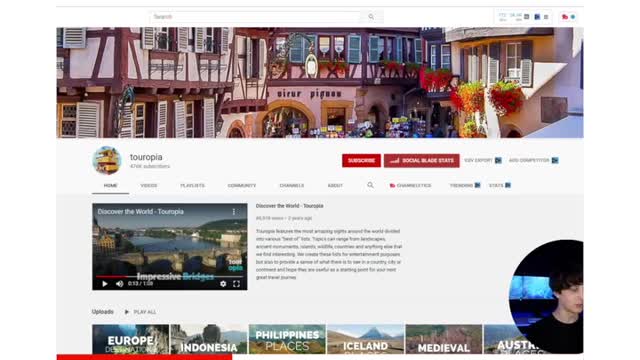This screenshot has width=640, height=360.
Task: Switch to the Home tab
Action: coord(110,185)
